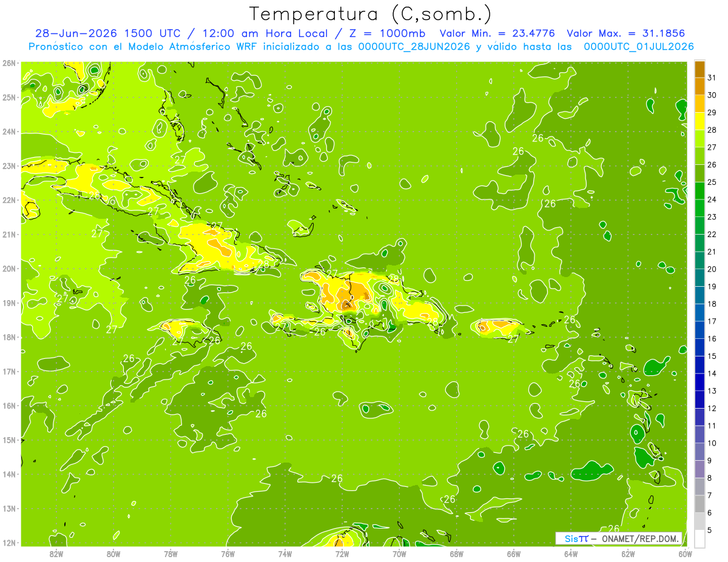Click the color scale value 15

click(x=713, y=356)
